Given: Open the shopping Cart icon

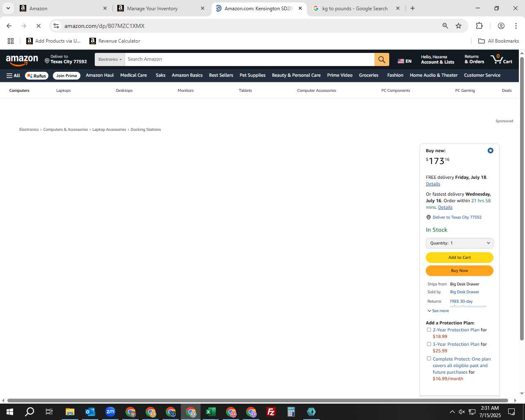Looking at the screenshot, I should (501, 59).
